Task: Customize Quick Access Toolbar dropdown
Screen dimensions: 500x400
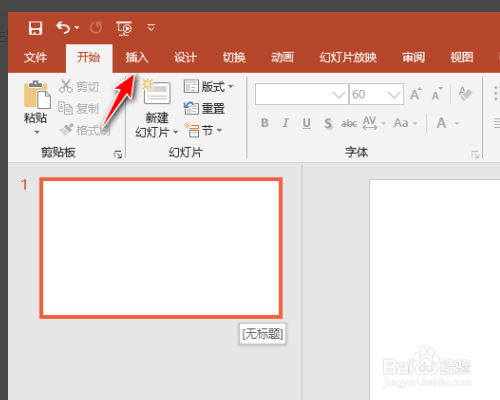Action: (x=151, y=27)
